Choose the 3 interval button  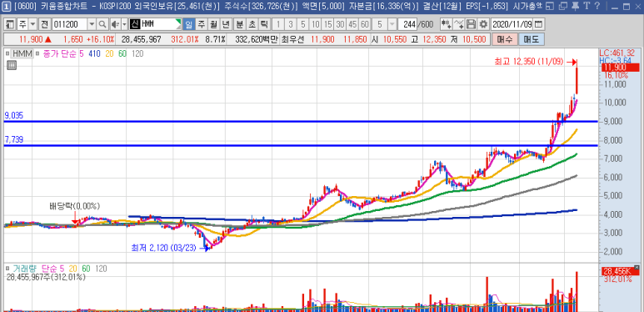click(292, 24)
